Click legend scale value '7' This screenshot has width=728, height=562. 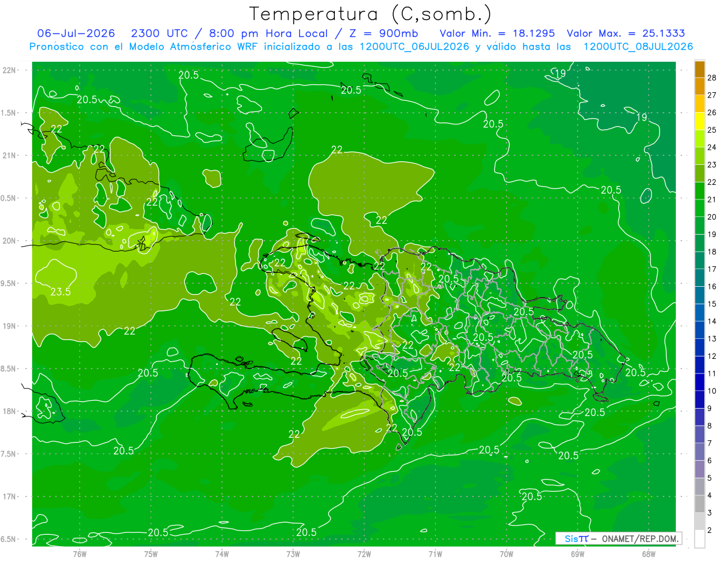click(x=710, y=443)
